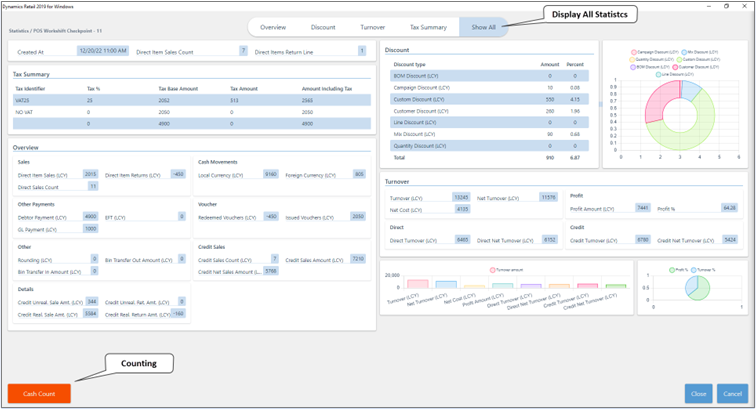
Task: Click the Credit Net Sales Amount value 5766
Action: pyautogui.click(x=271, y=271)
